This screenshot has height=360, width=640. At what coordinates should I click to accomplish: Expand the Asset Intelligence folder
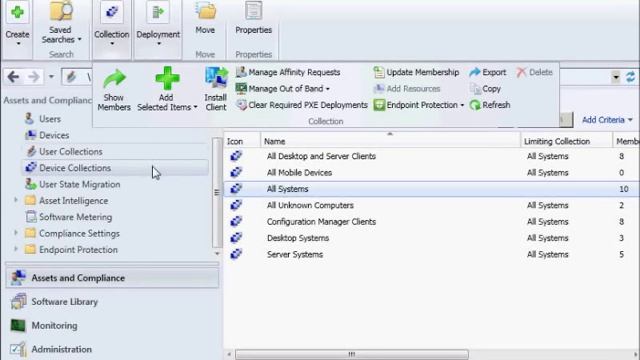click(x=16, y=200)
